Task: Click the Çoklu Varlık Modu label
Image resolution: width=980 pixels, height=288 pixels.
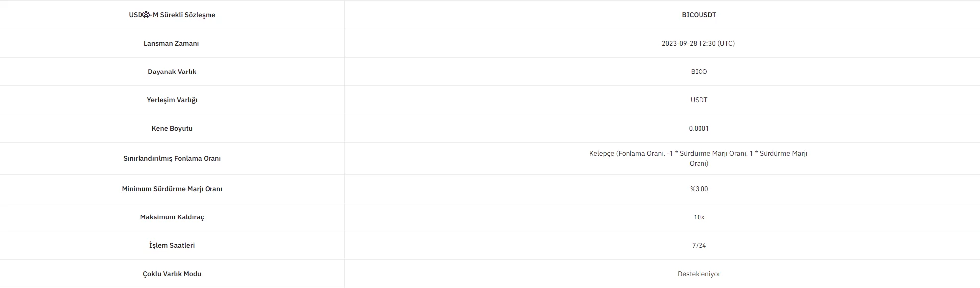Action: pyautogui.click(x=172, y=274)
